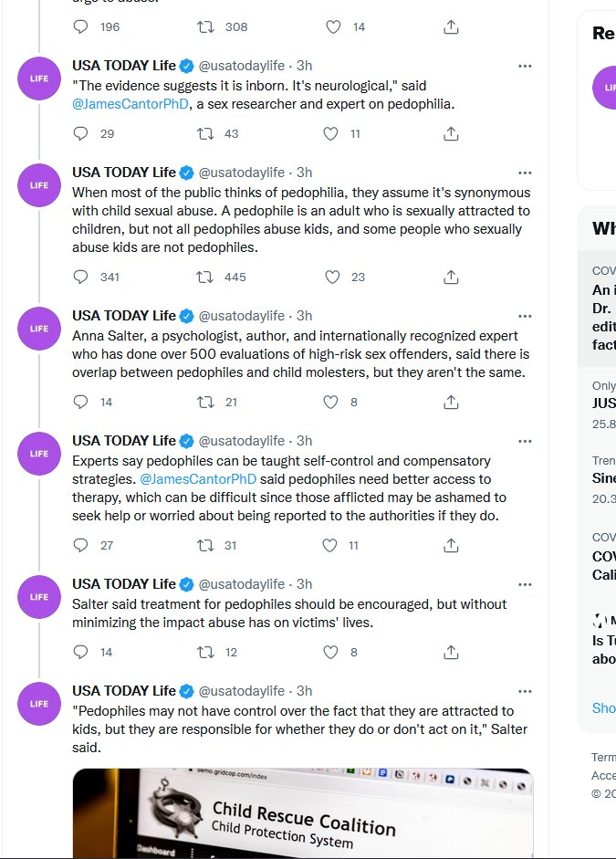The width and height of the screenshot is (616, 859).
Task: Click the USA TODAY Life avatar on the Anna Salter tweet
Action: coord(39,328)
